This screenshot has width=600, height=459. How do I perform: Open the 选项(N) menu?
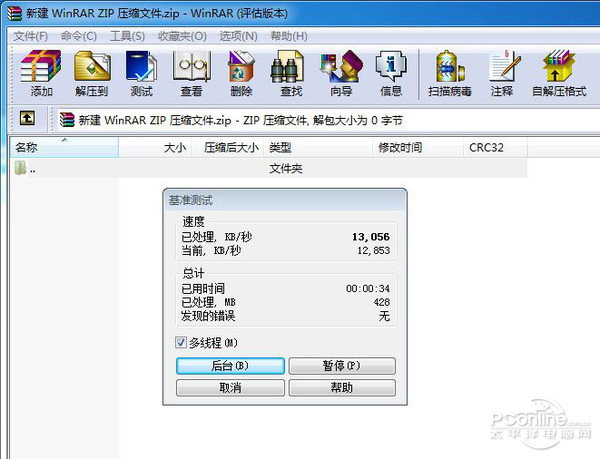(x=238, y=36)
